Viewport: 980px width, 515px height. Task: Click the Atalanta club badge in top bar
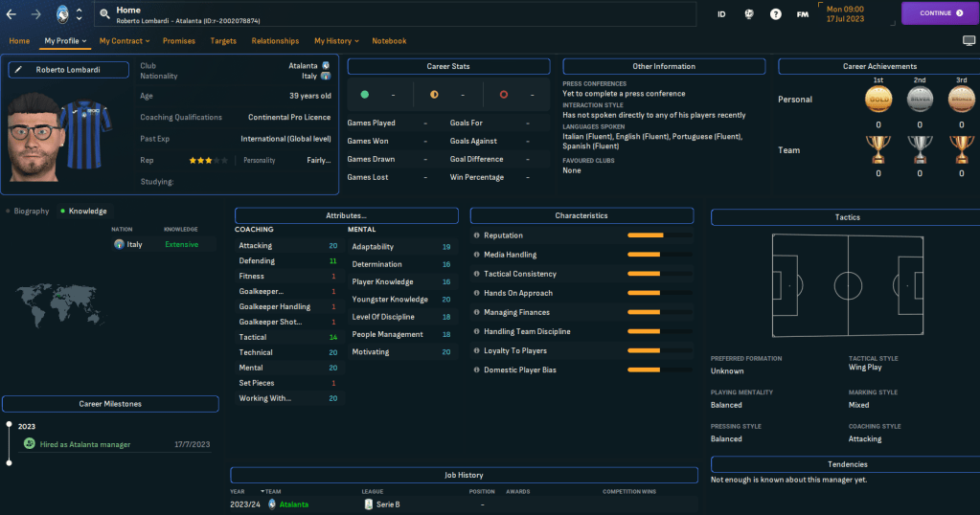(62, 13)
